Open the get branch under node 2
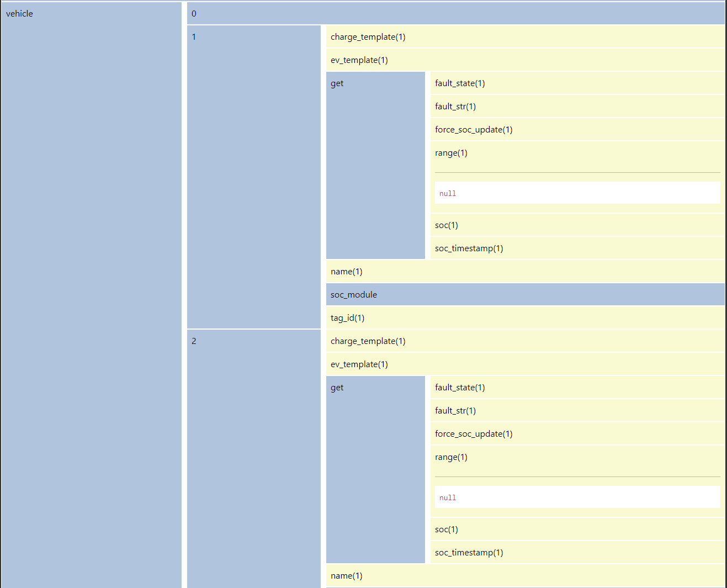 [x=337, y=387]
